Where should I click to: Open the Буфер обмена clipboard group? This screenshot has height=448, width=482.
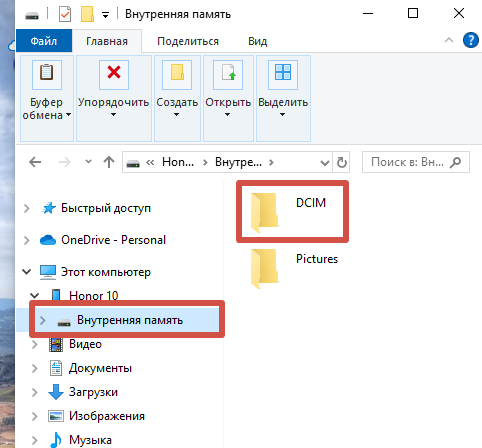47,98
